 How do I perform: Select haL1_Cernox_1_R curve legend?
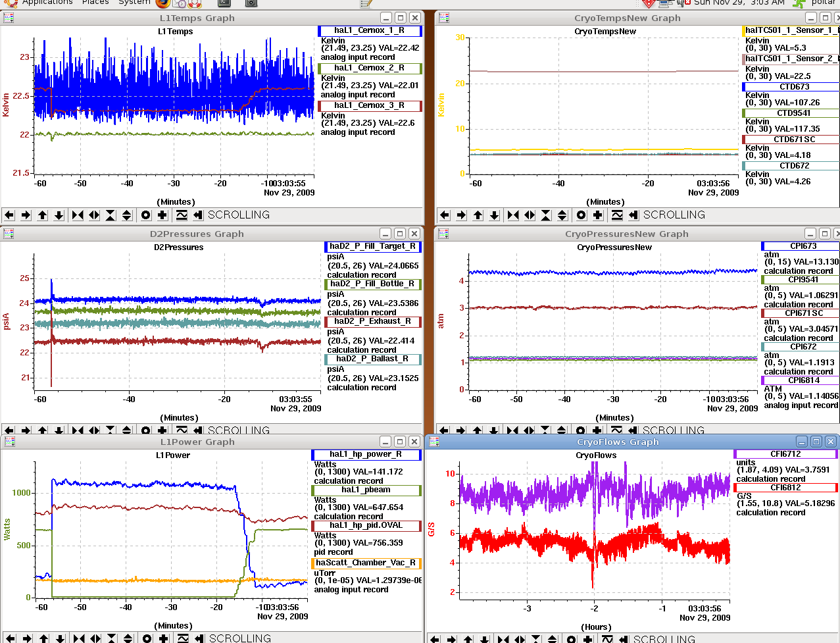[x=370, y=30]
